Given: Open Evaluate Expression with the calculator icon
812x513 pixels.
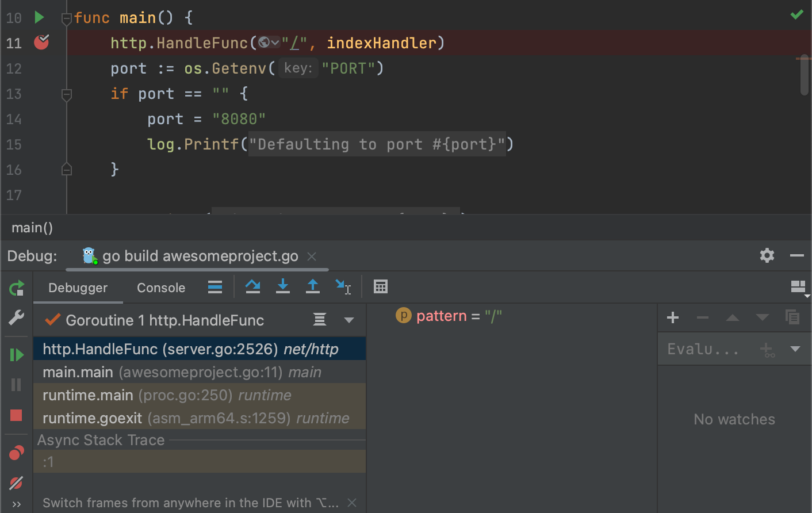Looking at the screenshot, I should [380, 286].
